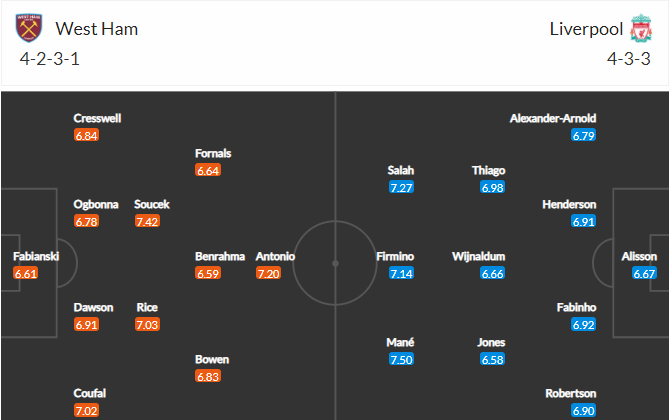Select the player Rice
The height and width of the screenshot is (420, 669).
point(147,307)
